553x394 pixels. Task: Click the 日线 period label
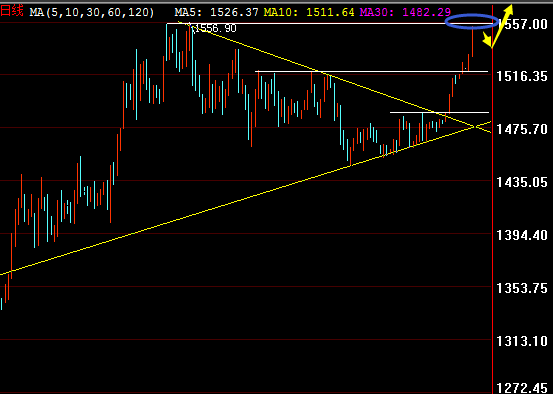click(12, 12)
